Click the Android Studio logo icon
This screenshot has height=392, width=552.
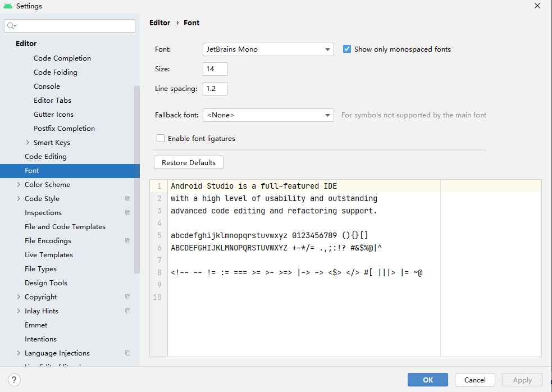(x=8, y=6)
